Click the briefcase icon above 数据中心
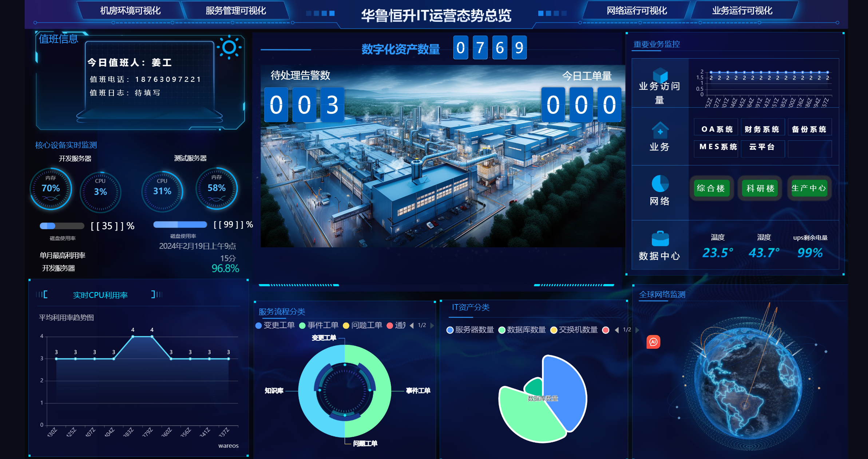This screenshot has width=868, height=459. click(x=660, y=239)
